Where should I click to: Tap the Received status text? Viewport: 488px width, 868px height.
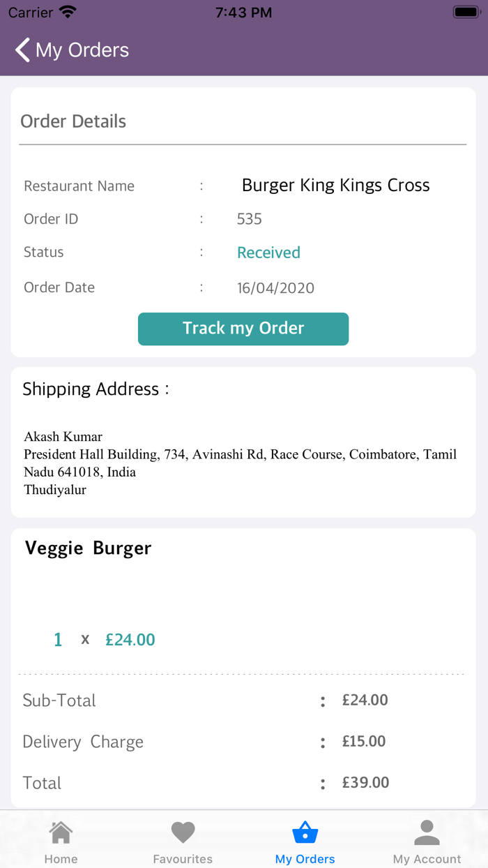coord(268,253)
